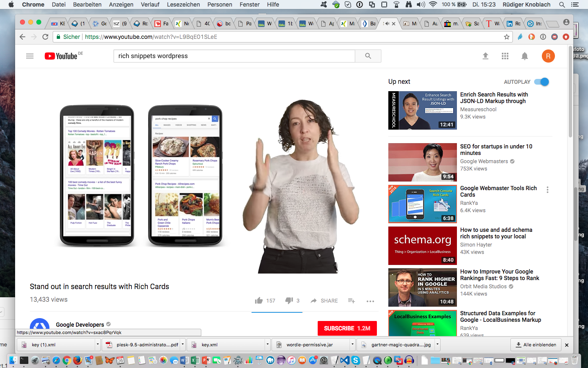Open the Apple menu
The image size is (588, 368).
[x=11, y=4]
